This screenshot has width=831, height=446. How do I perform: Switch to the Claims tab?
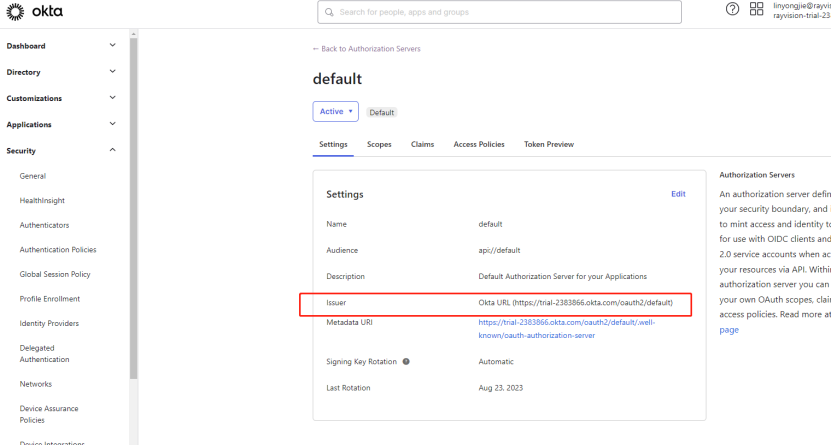tap(422, 144)
